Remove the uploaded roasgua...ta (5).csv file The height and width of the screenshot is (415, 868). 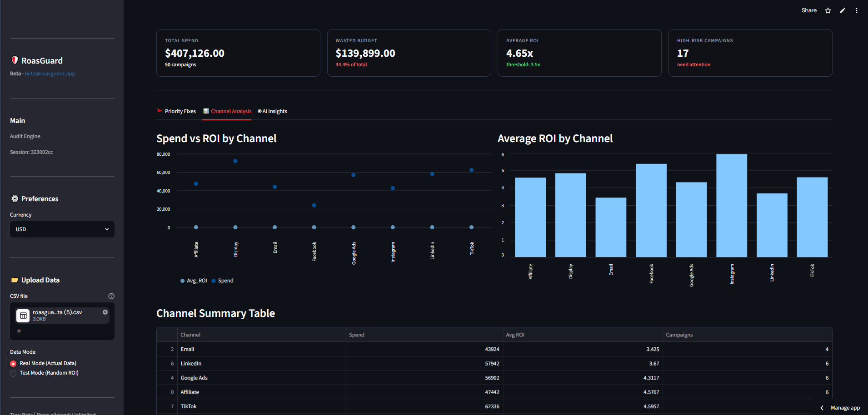[105, 312]
